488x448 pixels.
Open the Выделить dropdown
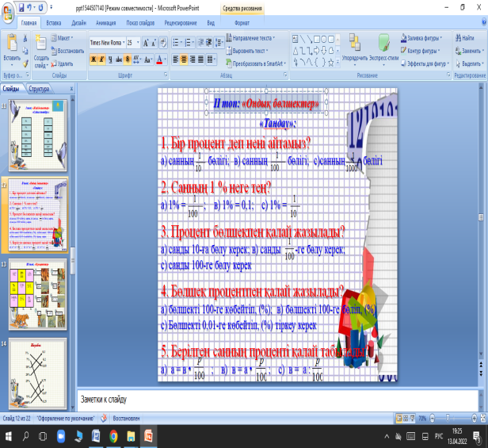click(470, 63)
